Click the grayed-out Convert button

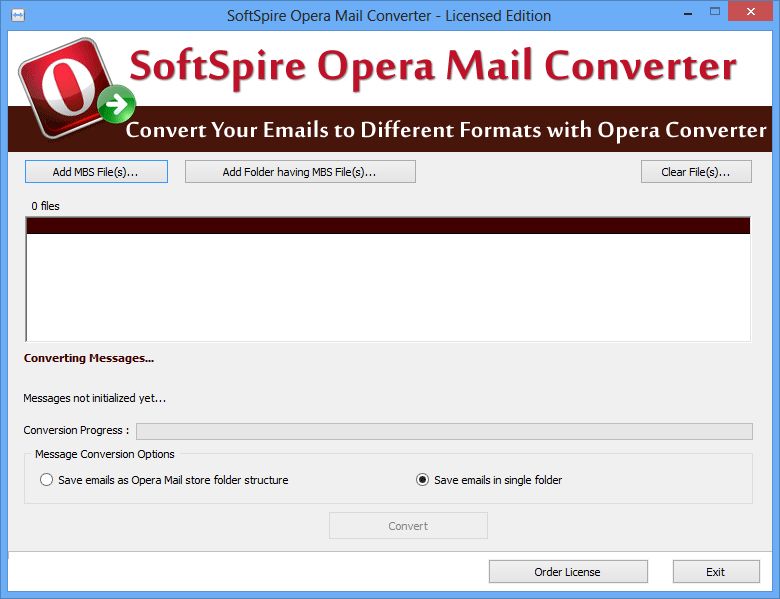(408, 526)
